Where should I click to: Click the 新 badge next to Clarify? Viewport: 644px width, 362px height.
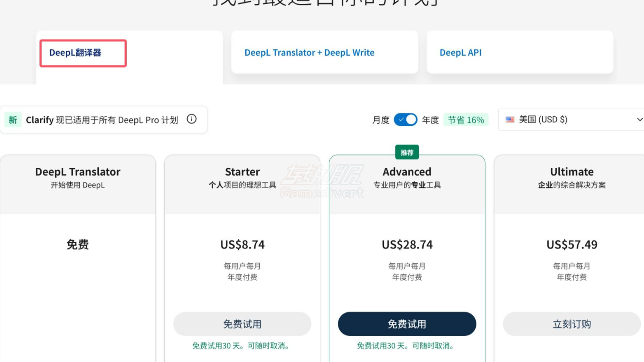pyautogui.click(x=12, y=120)
